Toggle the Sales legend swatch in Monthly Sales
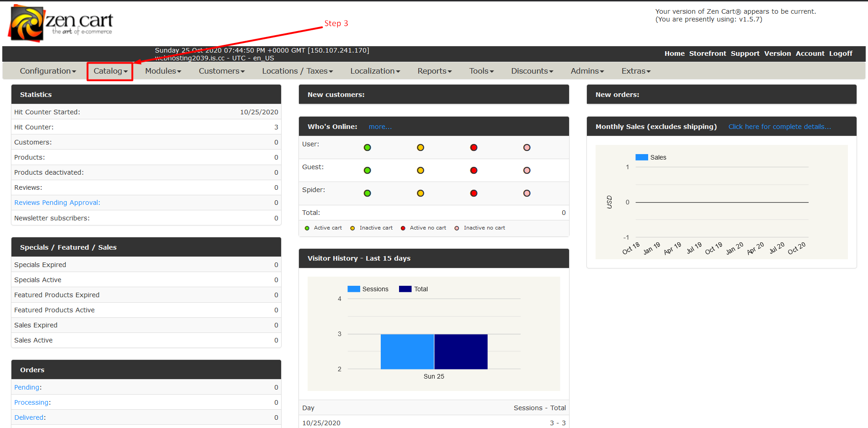 tap(642, 157)
